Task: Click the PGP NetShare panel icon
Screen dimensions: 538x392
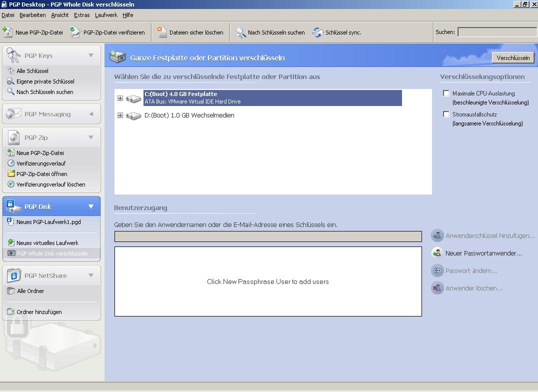Action: click(13, 275)
